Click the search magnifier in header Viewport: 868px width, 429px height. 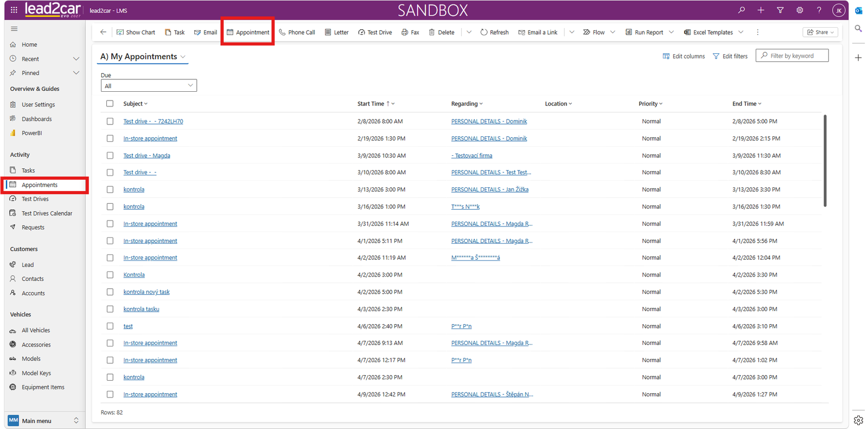click(x=742, y=10)
